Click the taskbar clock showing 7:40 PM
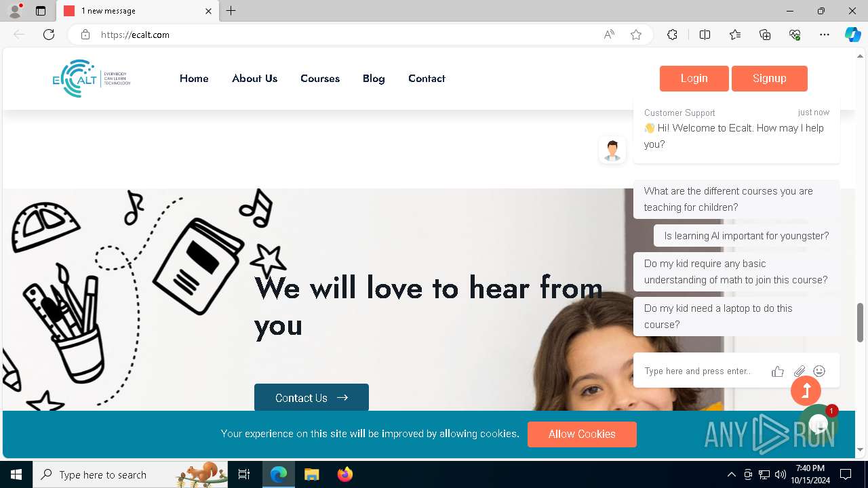The width and height of the screenshot is (868, 488). [810, 474]
